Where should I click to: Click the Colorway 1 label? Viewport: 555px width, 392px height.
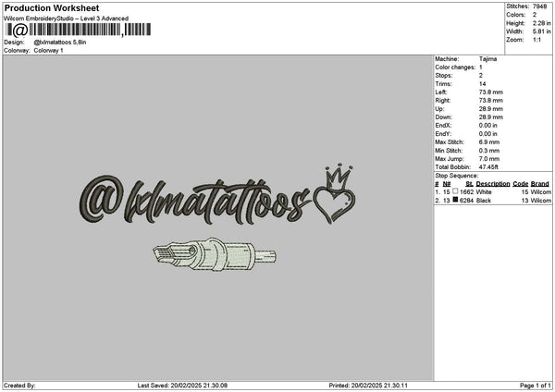coord(48,50)
